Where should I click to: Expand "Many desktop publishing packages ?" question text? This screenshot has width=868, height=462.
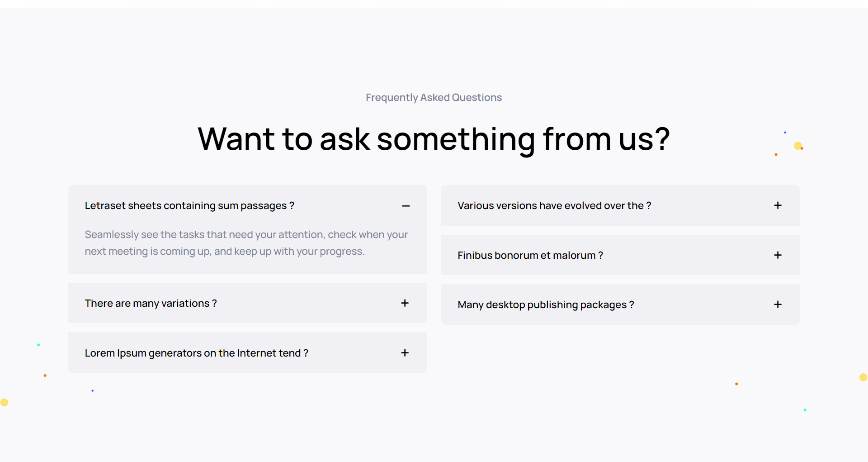(546, 305)
